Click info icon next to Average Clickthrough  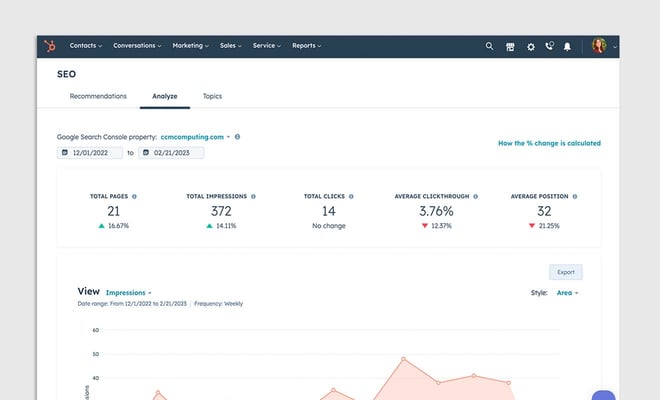(476, 197)
